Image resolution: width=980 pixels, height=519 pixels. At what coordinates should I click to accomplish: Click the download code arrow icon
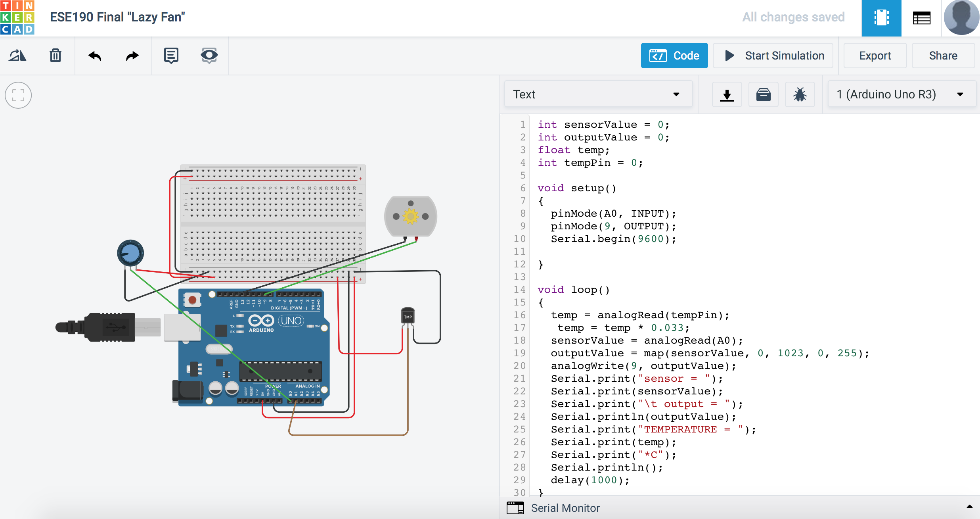click(727, 94)
